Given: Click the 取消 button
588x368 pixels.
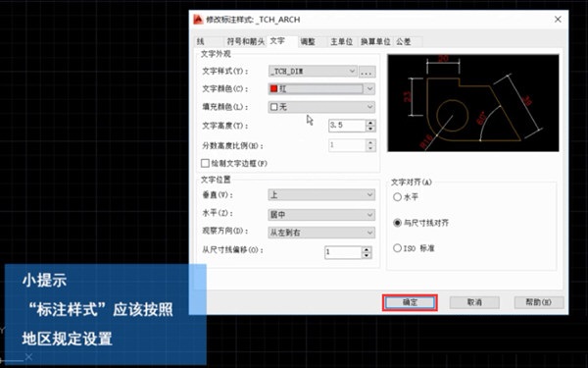Looking at the screenshot, I should tap(474, 302).
